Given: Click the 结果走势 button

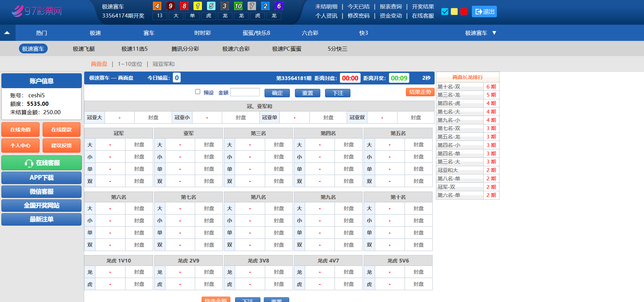Looking at the screenshot, I should pos(420,92).
